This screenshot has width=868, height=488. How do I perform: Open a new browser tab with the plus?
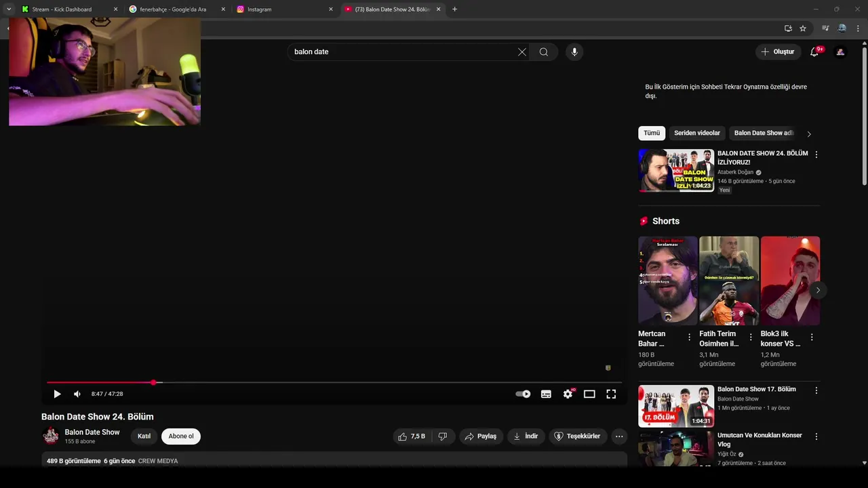tap(454, 9)
